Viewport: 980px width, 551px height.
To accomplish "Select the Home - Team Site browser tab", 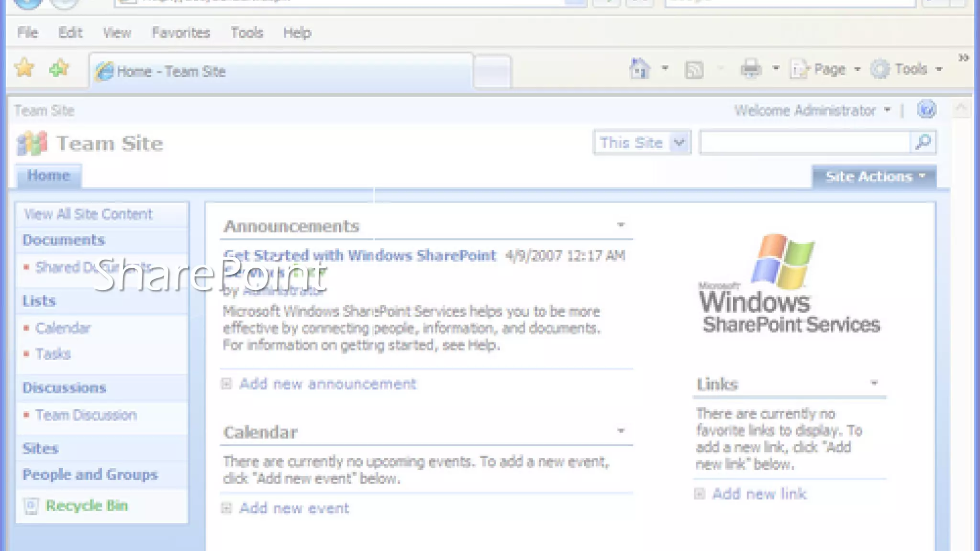I will (281, 71).
